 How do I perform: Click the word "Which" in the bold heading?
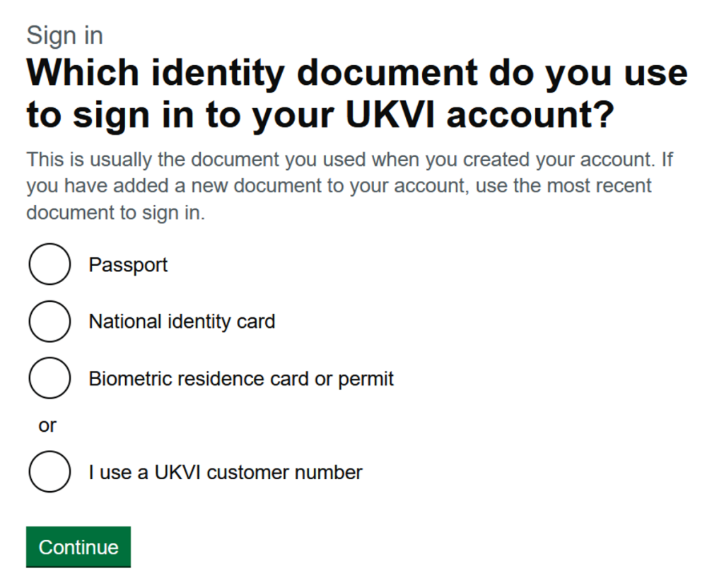(83, 73)
